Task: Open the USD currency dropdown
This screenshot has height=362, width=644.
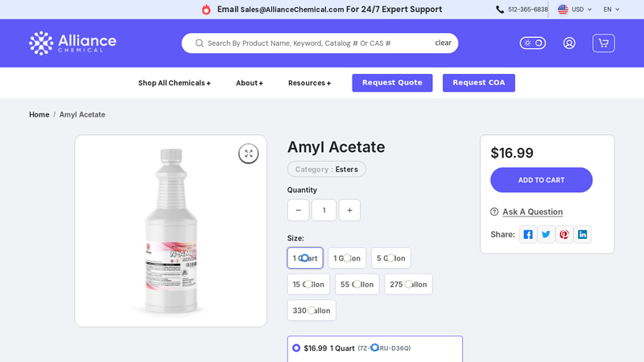Action: point(581,10)
